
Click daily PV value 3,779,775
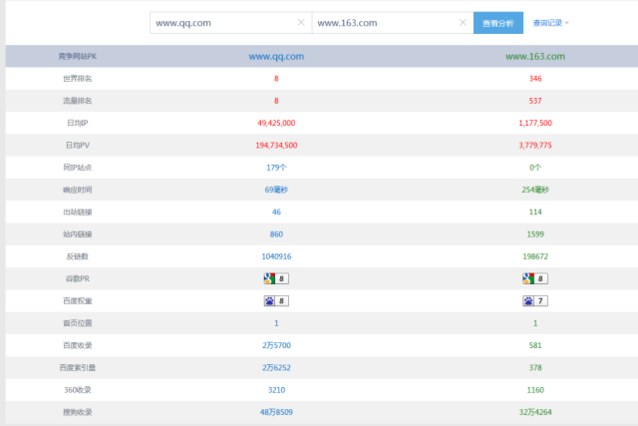tap(535, 145)
